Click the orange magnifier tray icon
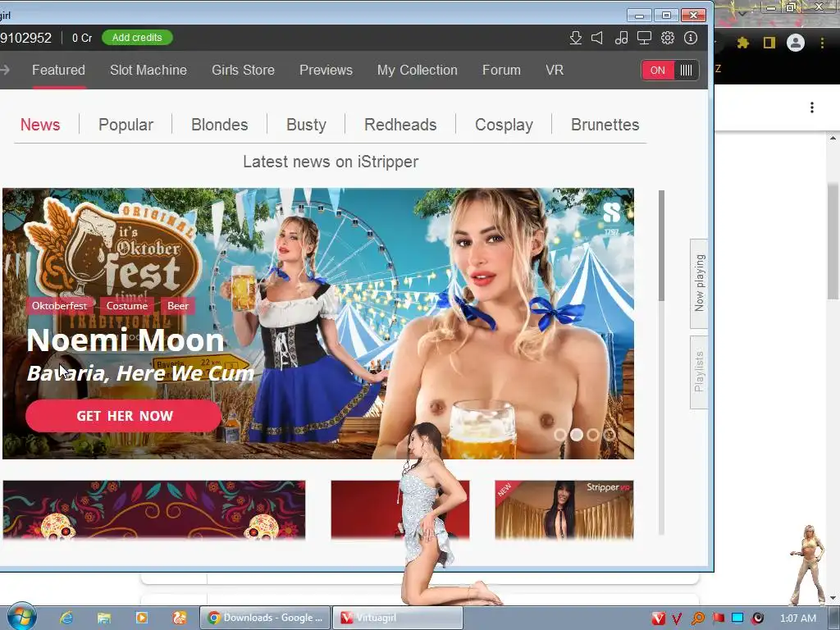Image resolution: width=840 pixels, height=630 pixels. pos(697,619)
